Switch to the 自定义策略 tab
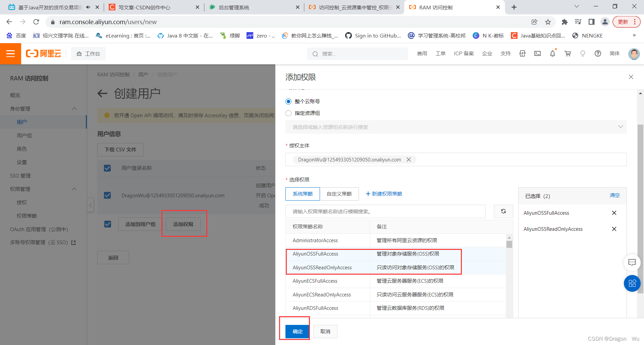 point(339,194)
